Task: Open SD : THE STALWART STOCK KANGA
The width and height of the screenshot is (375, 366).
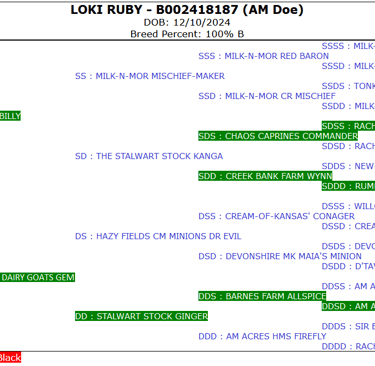Action: [149, 156]
